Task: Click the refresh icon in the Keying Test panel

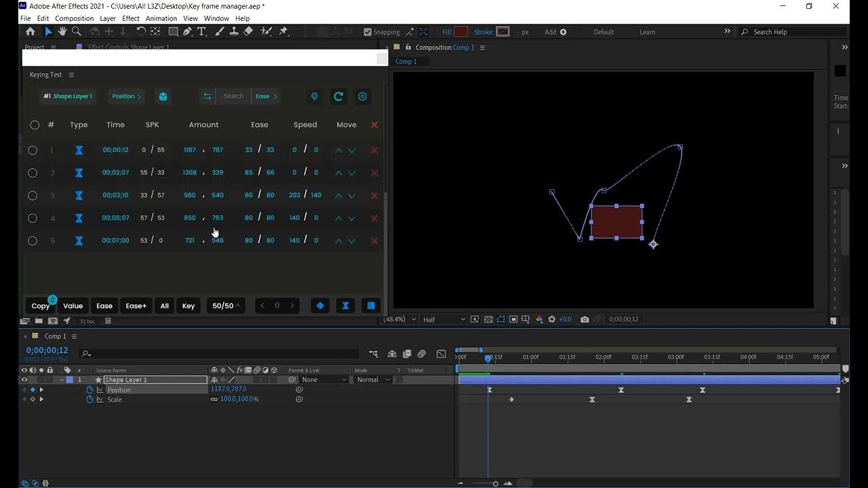Action: 338,96
